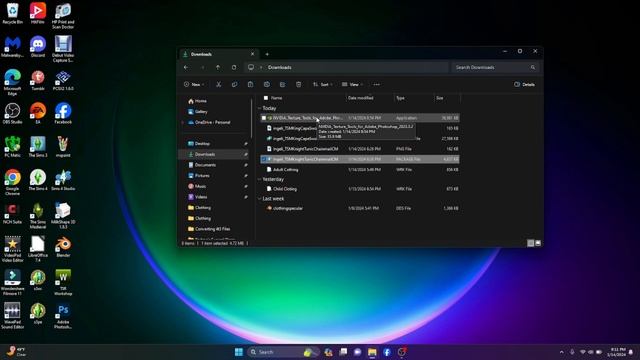Click the pin icon next to Documents

(246, 165)
